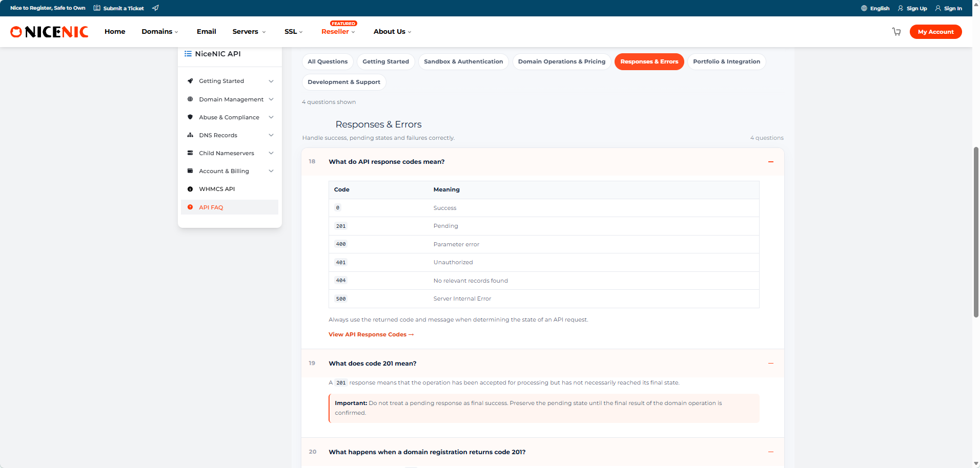Click the API FAQ question icon
Image resolution: width=980 pixels, height=468 pixels.
pyautogui.click(x=190, y=207)
